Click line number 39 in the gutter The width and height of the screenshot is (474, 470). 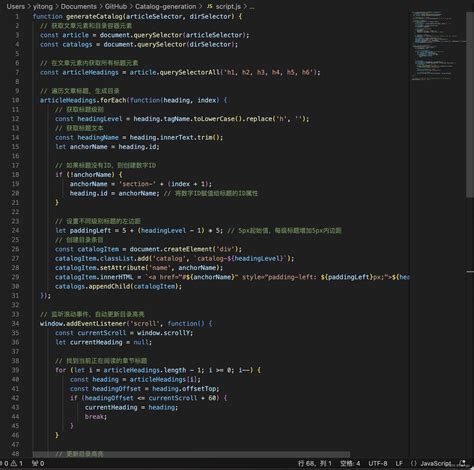[15, 370]
